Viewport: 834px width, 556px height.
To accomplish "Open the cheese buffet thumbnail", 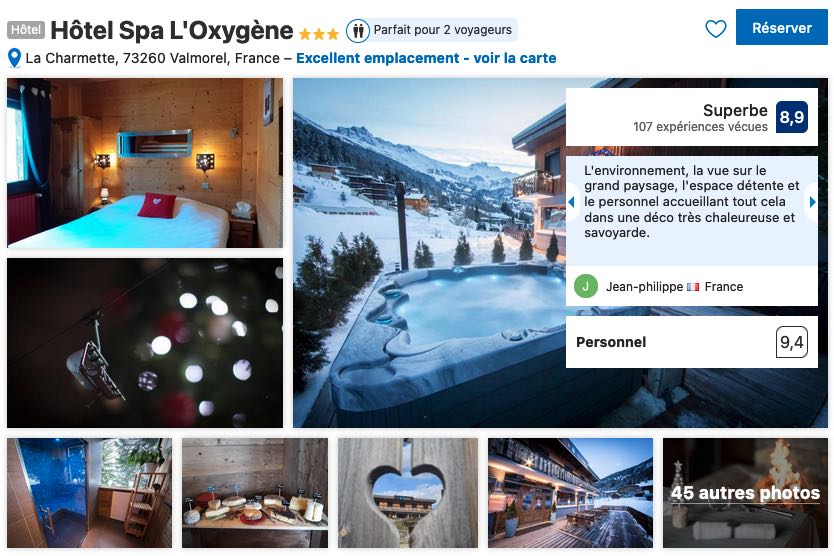I will 255,493.
